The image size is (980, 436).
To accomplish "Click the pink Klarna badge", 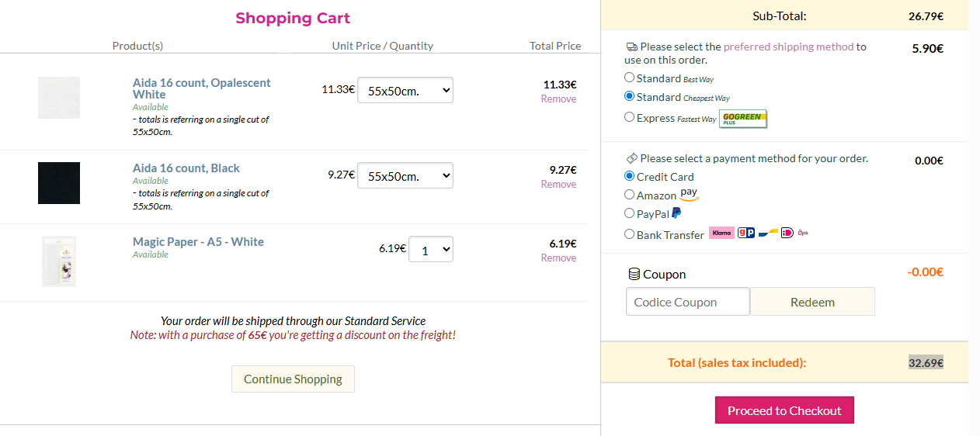I will point(721,233).
